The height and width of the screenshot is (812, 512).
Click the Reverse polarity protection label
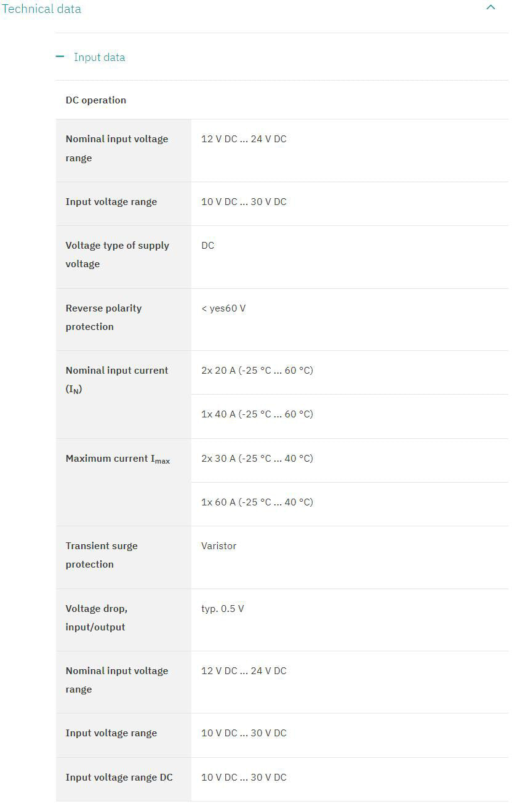(103, 317)
